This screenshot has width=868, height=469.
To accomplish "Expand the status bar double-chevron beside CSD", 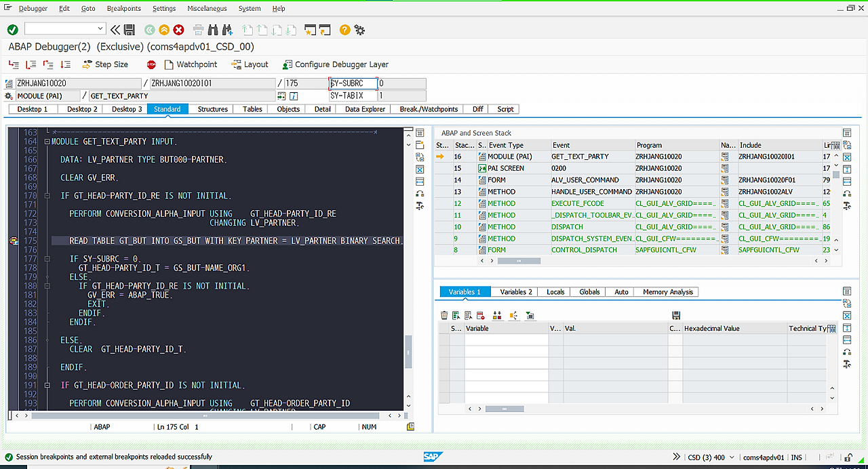I will click(x=676, y=457).
